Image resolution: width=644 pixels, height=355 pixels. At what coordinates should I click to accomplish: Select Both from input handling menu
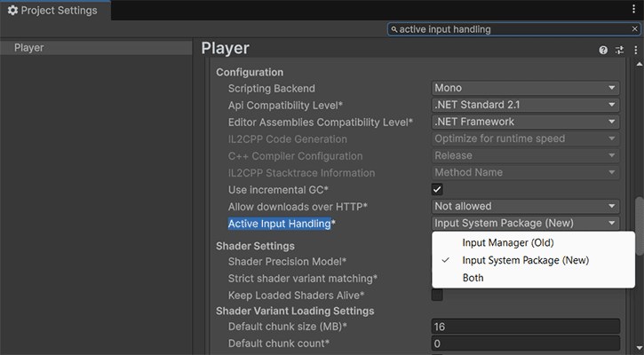click(x=473, y=278)
